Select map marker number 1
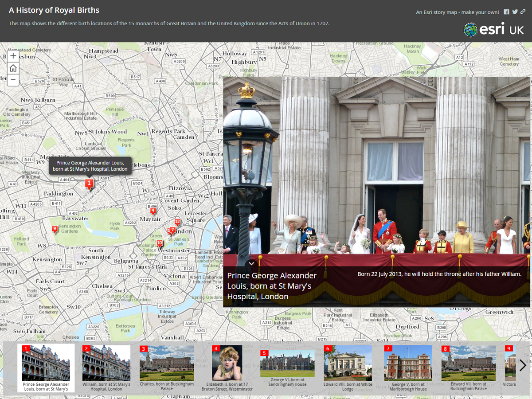Image resolution: width=532 pixels, height=399 pixels. (89, 184)
